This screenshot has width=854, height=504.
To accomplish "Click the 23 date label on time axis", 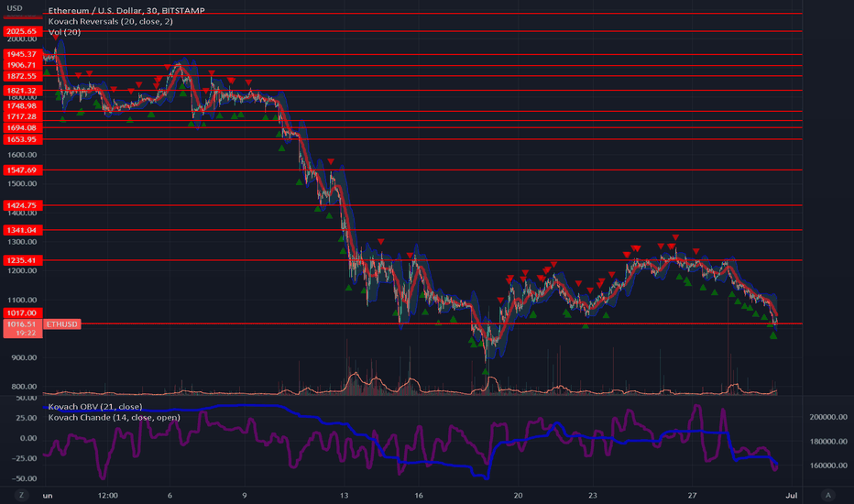I will tap(593, 495).
